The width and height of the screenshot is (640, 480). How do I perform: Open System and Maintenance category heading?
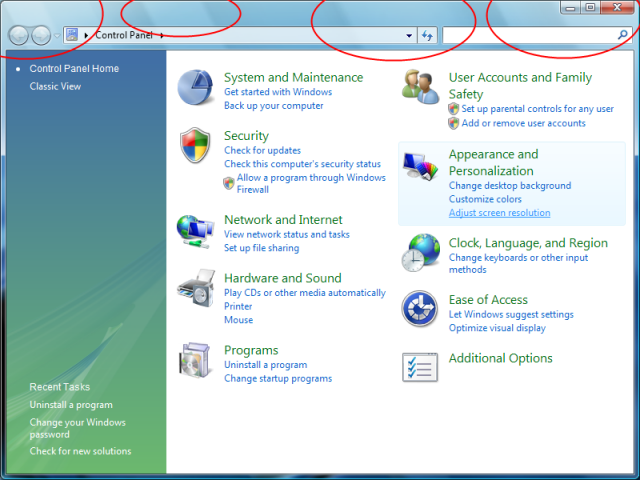coord(293,78)
